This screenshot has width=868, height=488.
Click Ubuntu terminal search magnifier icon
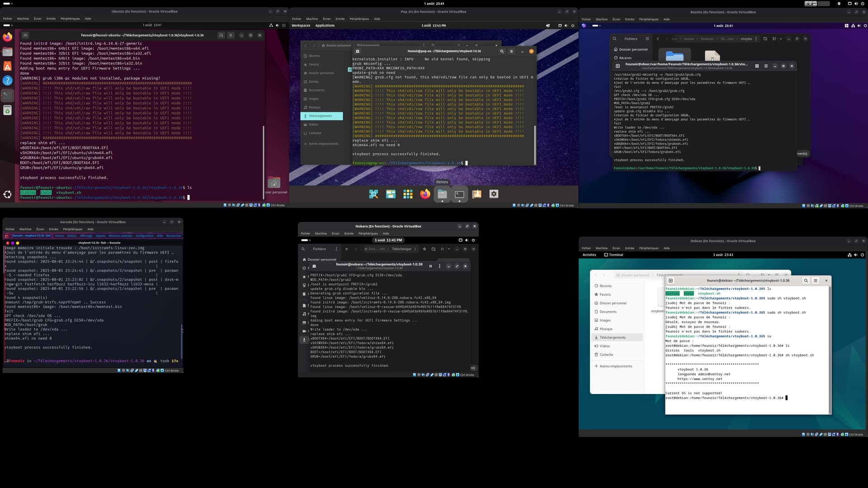tap(221, 35)
